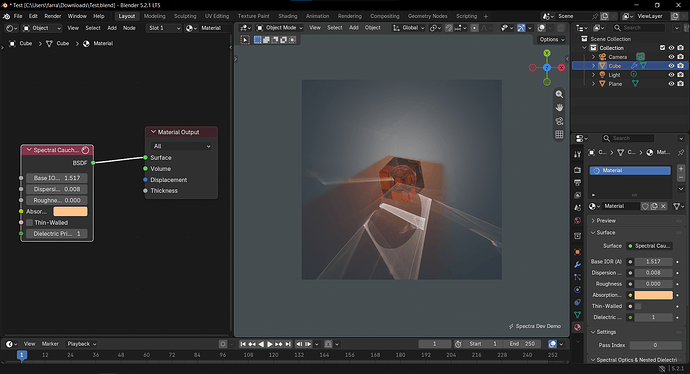Toggle proportional editing in viewport header
Viewport: 690px width, 374px height.
click(x=474, y=28)
